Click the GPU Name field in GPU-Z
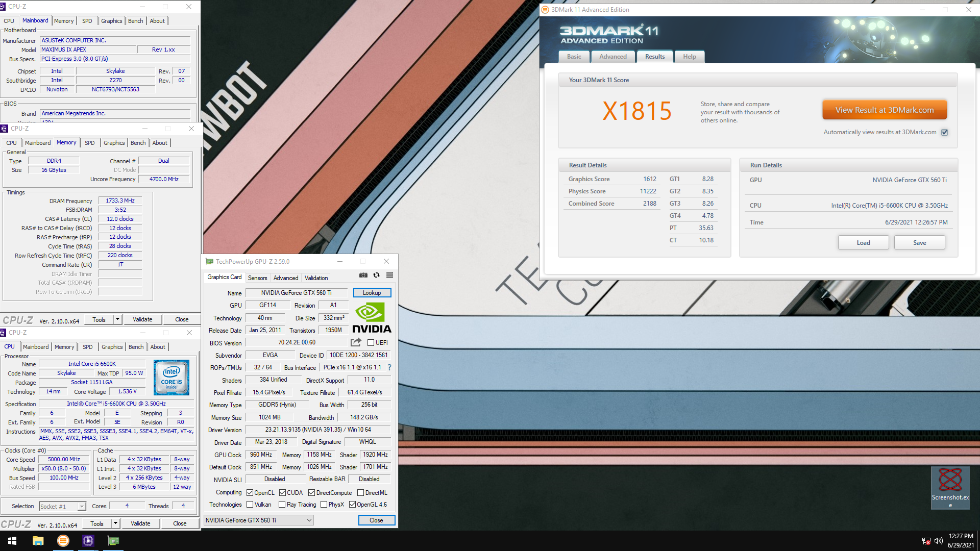The image size is (980, 551). click(x=297, y=293)
